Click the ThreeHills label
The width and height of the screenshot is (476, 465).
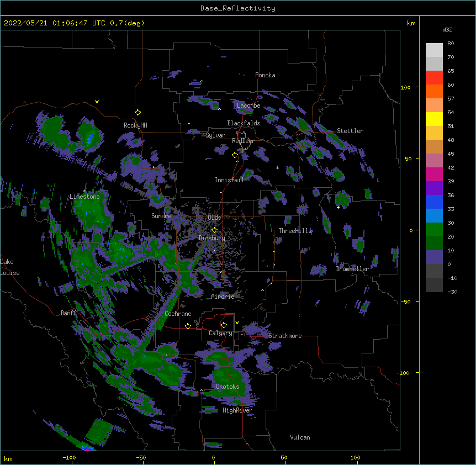[x=295, y=231]
